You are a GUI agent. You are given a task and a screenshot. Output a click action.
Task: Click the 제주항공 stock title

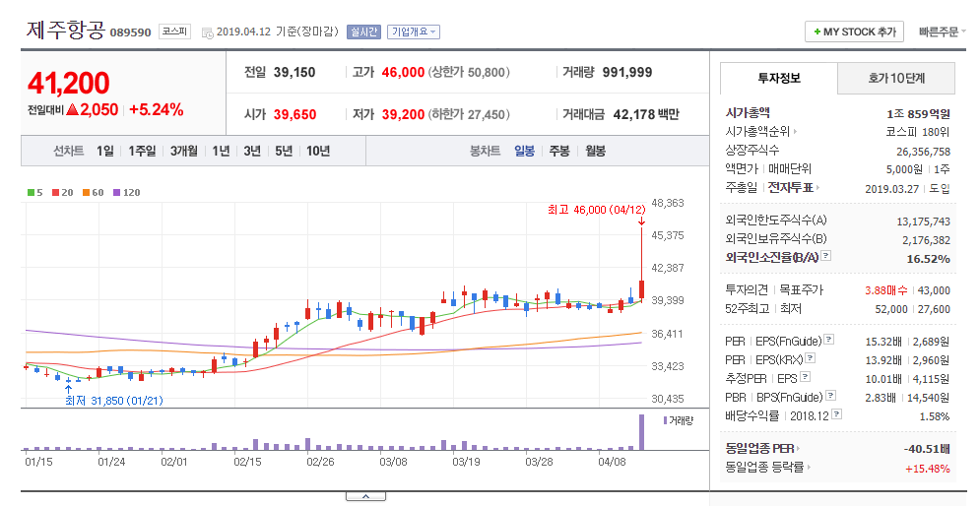pos(66,30)
